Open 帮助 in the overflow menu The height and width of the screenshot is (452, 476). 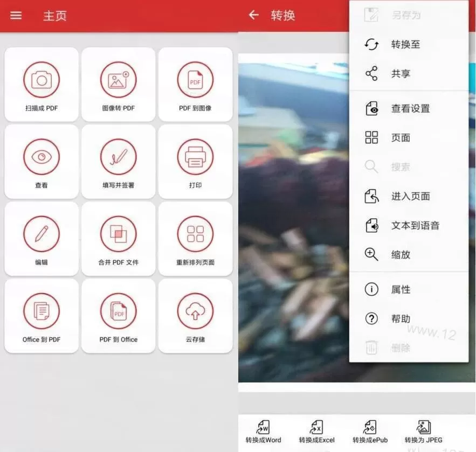[x=409, y=318]
